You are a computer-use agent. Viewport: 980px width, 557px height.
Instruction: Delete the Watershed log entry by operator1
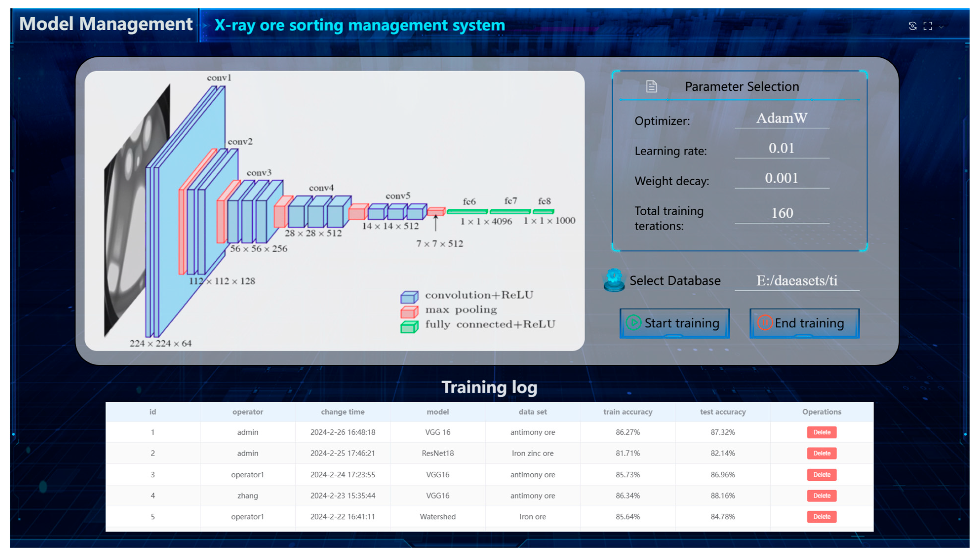click(x=822, y=516)
